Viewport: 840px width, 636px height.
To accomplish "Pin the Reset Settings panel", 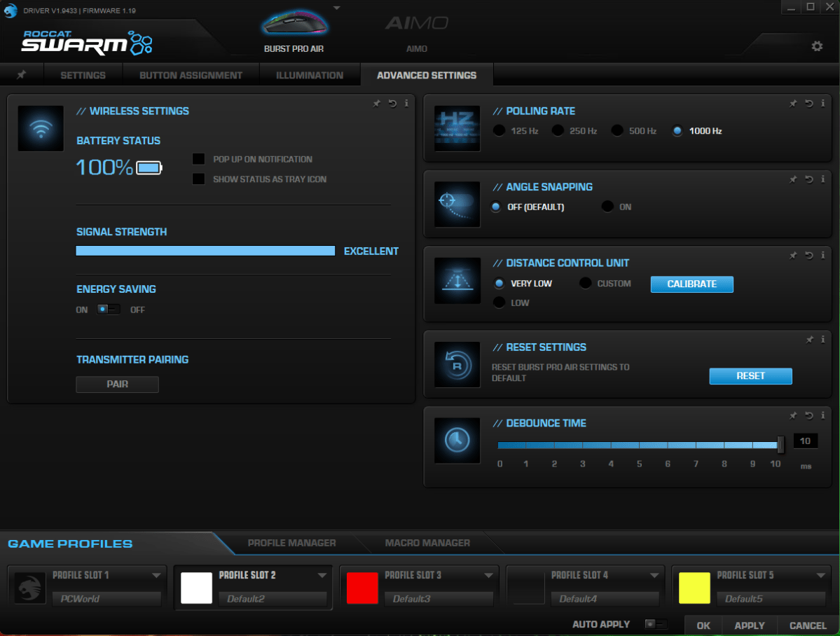I will point(809,339).
